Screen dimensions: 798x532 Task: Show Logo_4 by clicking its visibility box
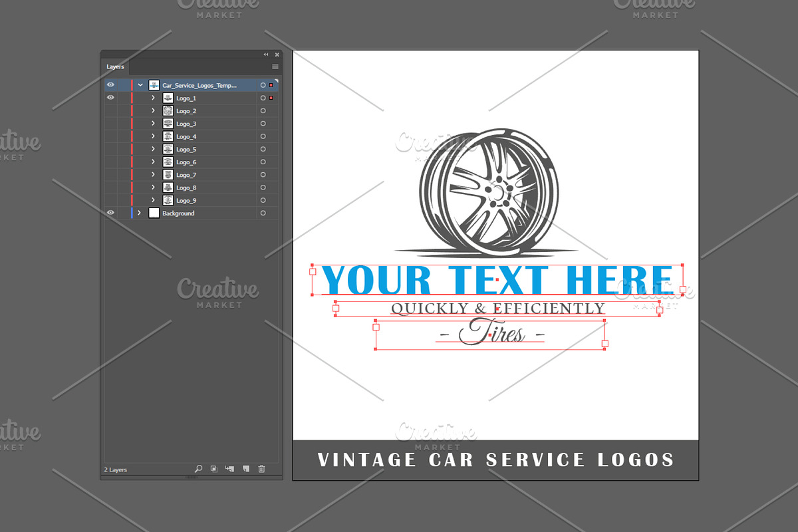110,136
